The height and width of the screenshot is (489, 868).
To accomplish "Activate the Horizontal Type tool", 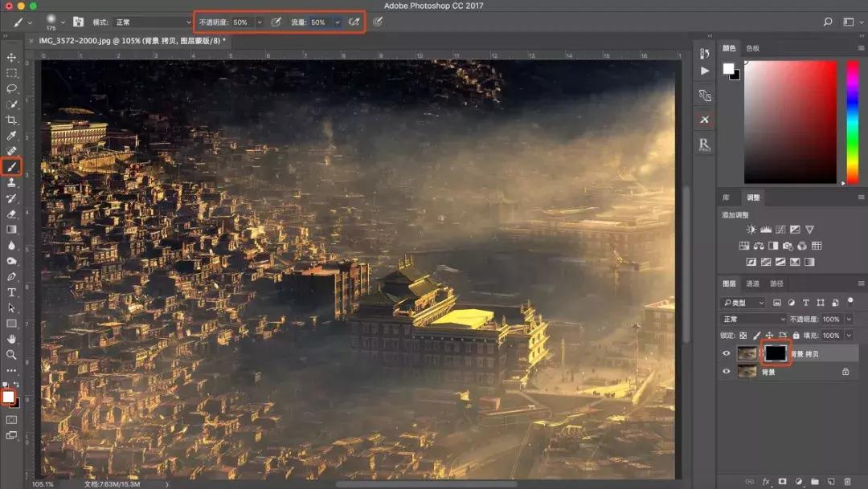I will click(x=11, y=291).
